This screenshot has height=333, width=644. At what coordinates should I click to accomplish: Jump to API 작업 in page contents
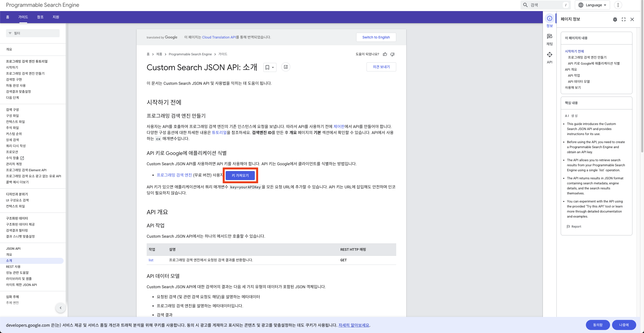coord(574,75)
